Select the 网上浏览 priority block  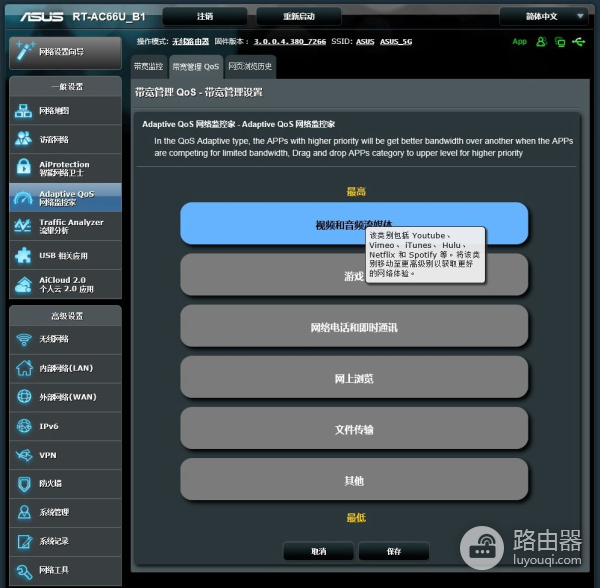click(354, 378)
